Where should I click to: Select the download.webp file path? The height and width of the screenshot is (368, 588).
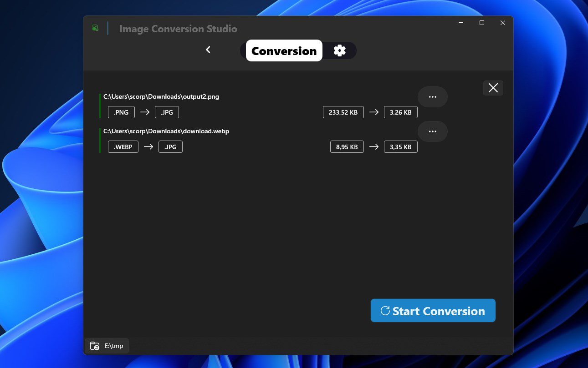coord(166,131)
